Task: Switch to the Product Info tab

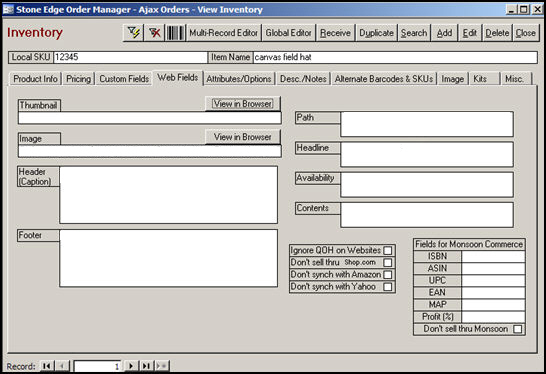Action: click(35, 79)
